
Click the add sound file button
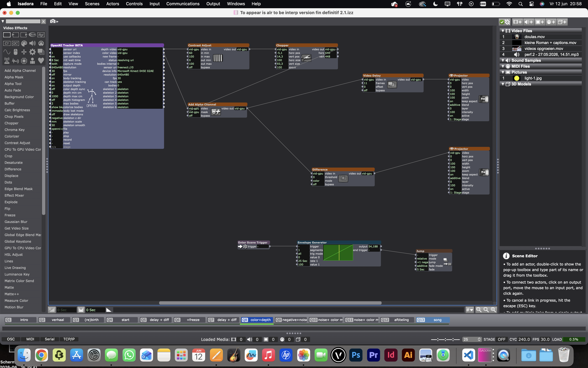pos(528,22)
